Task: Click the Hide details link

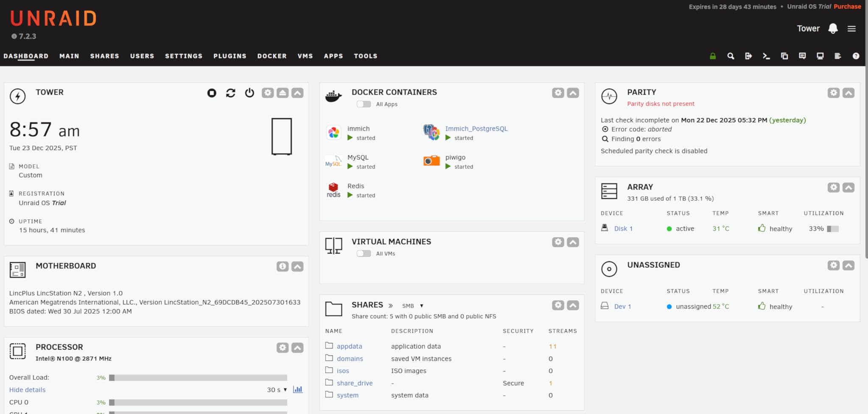Action: [27, 390]
